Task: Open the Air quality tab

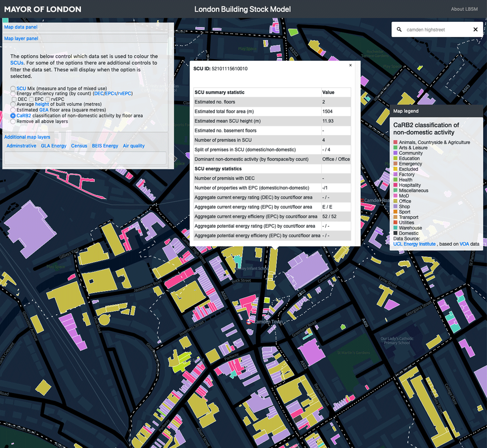Action: click(x=134, y=146)
